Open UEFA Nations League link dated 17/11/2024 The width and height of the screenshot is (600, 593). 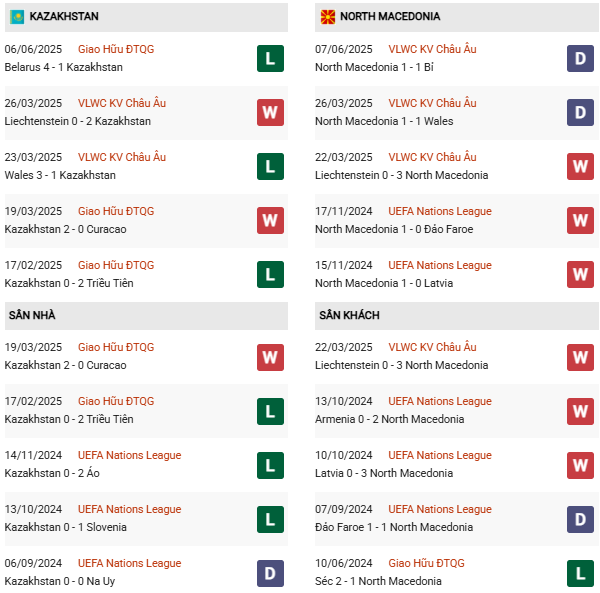point(440,211)
